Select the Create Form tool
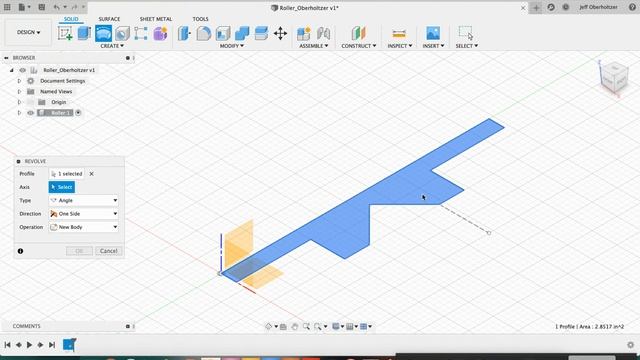The image size is (640, 360). coord(160,33)
